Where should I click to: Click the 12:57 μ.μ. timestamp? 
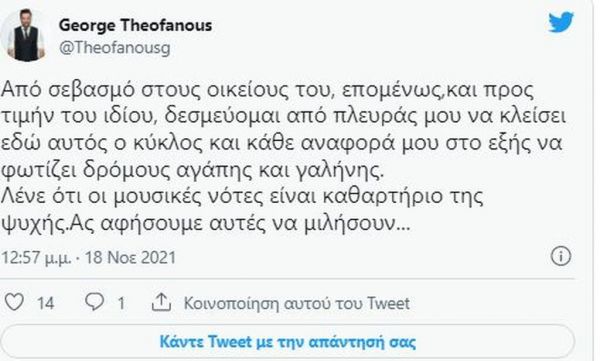pyautogui.click(x=36, y=258)
